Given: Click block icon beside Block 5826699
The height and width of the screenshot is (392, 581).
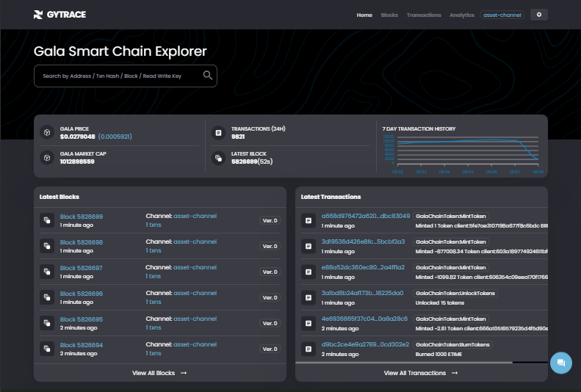Looking at the screenshot, I should click(47, 220).
